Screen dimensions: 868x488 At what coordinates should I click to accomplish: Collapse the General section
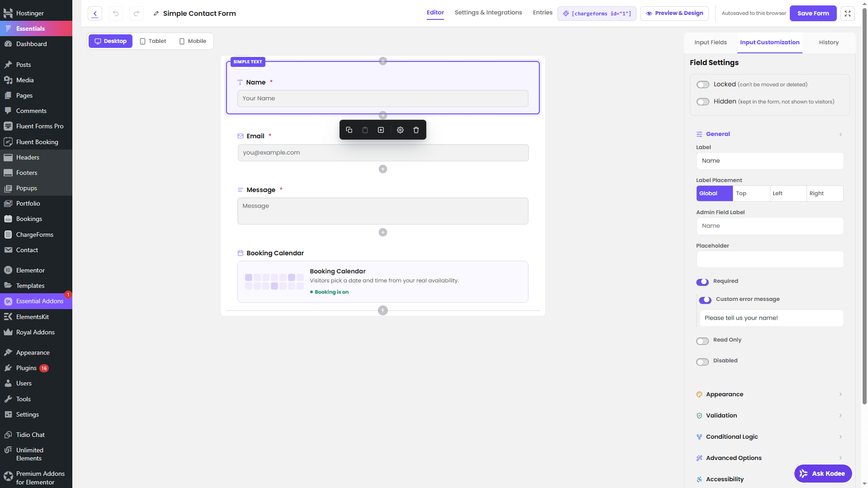tap(769, 134)
